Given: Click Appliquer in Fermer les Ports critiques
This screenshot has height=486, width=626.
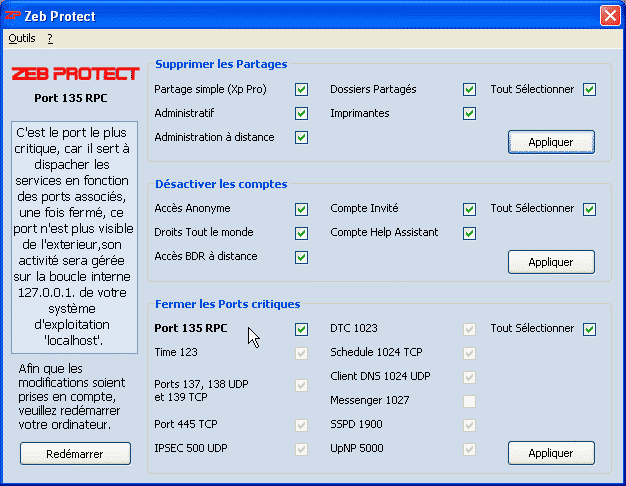Looking at the screenshot, I should pyautogui.click(x=551, y=453).
